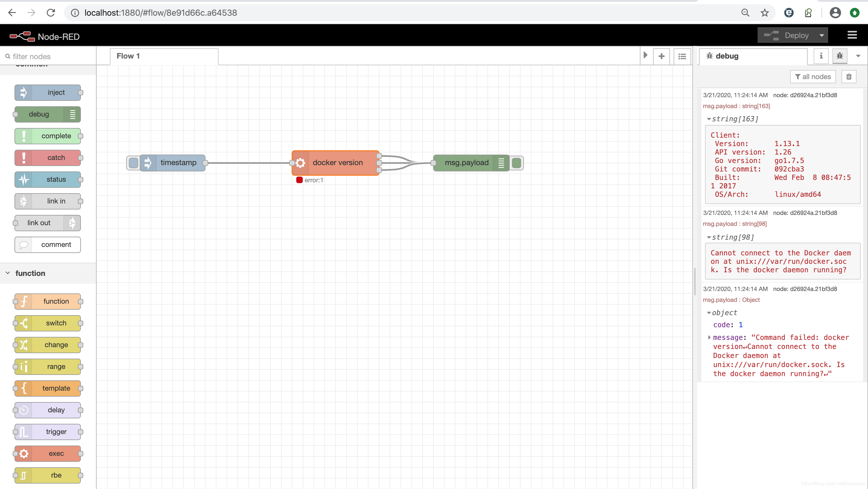Click the Deploy button
868x489 pixels.
(x=786, y=35)
